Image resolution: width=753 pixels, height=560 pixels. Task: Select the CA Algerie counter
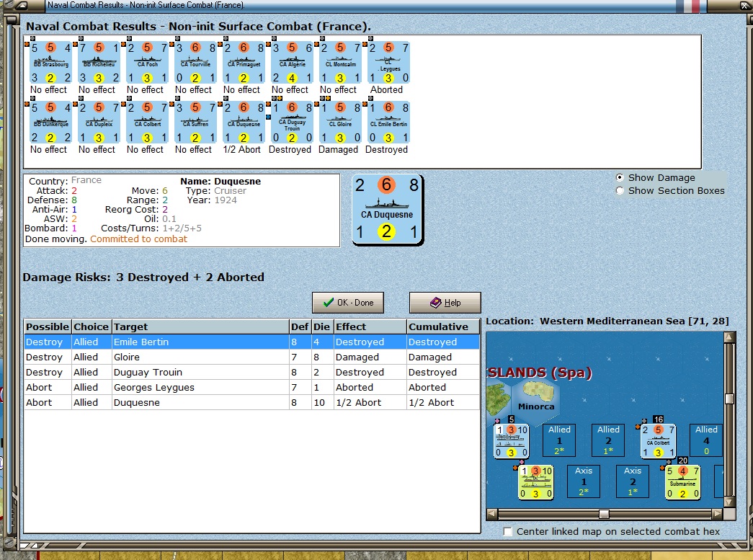(x=292, y=63)
